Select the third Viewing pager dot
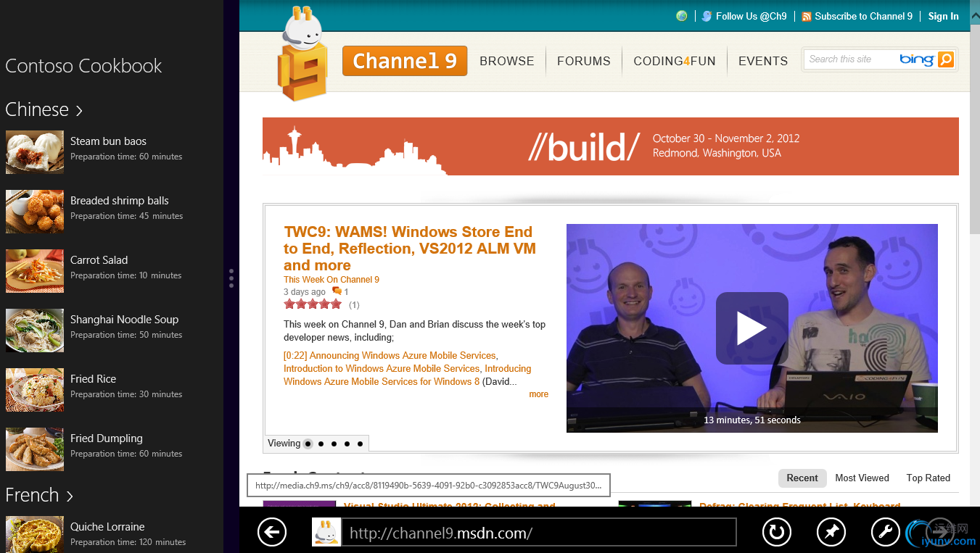 [334, 444]
